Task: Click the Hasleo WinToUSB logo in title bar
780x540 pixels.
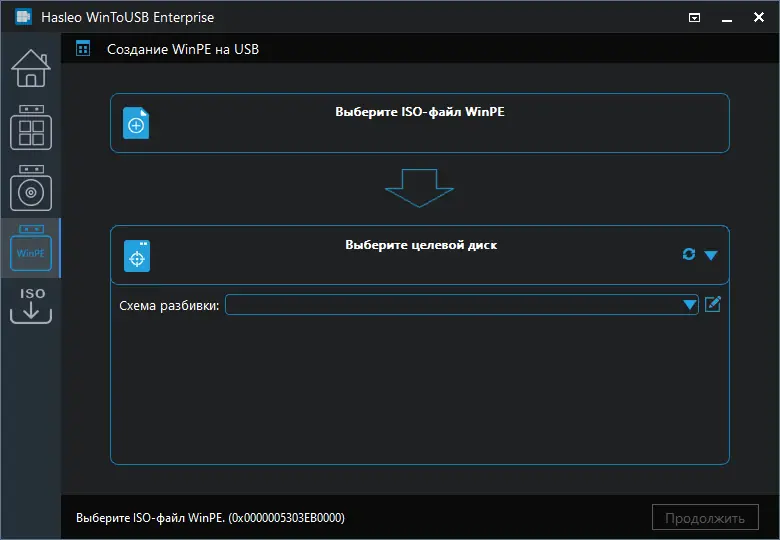Action: [x=22, y=17]
